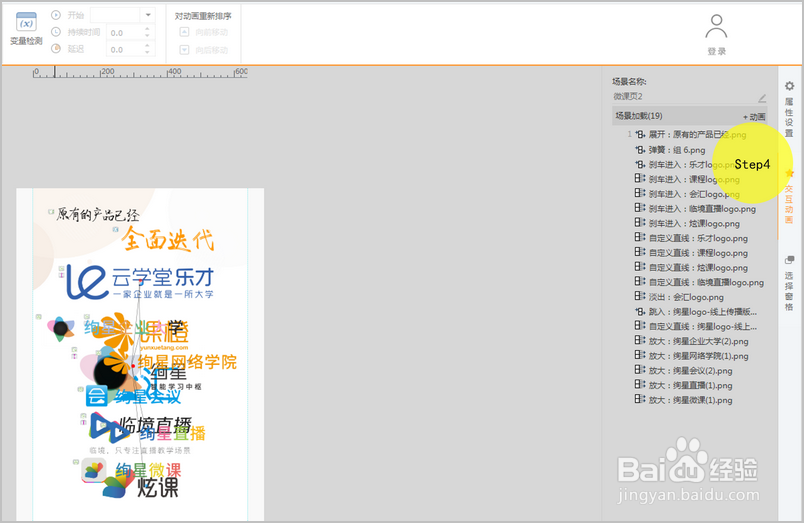Screen dimensions: 804x523
Task: Click the 开始 play circle icon
Action: point(56,15)
